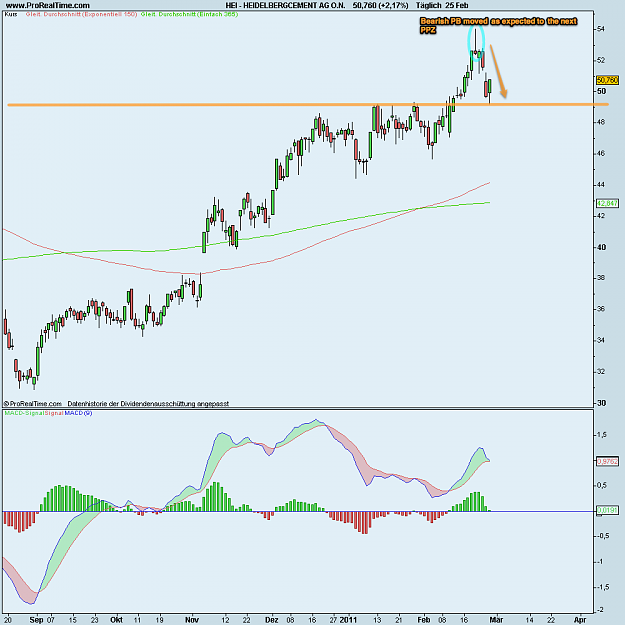Click the MACD-Signal legend label

(24, 413)
